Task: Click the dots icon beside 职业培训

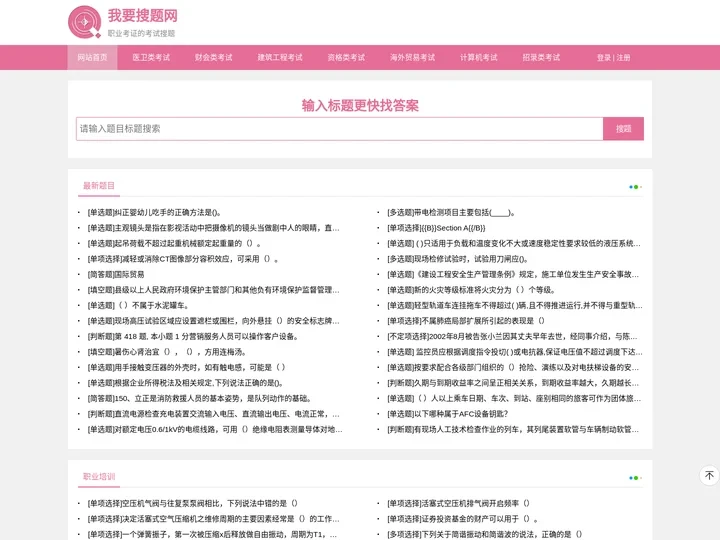Action: tap(636, 478)
